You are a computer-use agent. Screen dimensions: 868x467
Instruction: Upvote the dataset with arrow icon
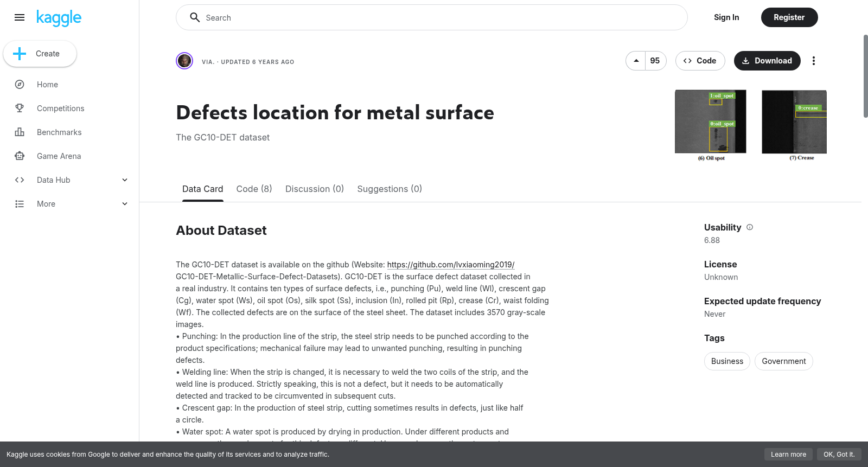pyautogui.click(x=636, y=61)
